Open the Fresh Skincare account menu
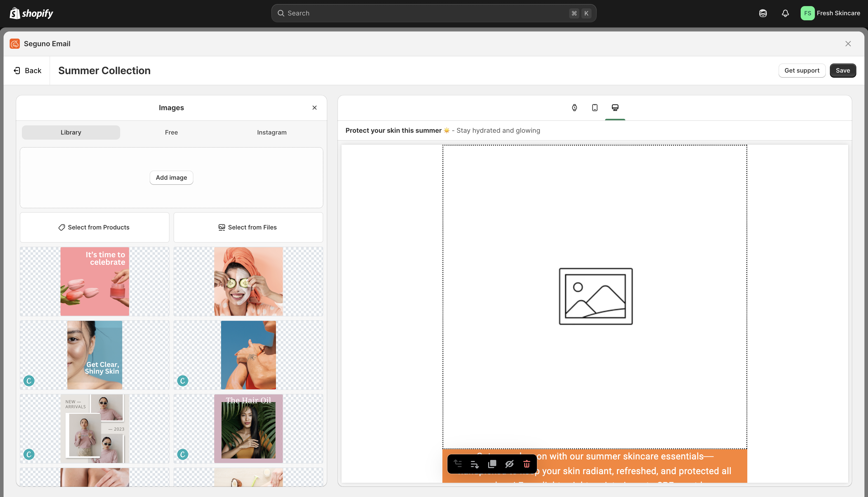The image size is (868, 497). tap(830, 13)
